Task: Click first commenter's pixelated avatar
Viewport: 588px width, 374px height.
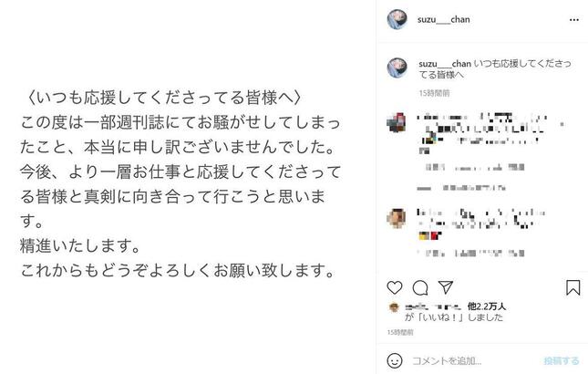Action: [x=397, y=122]
